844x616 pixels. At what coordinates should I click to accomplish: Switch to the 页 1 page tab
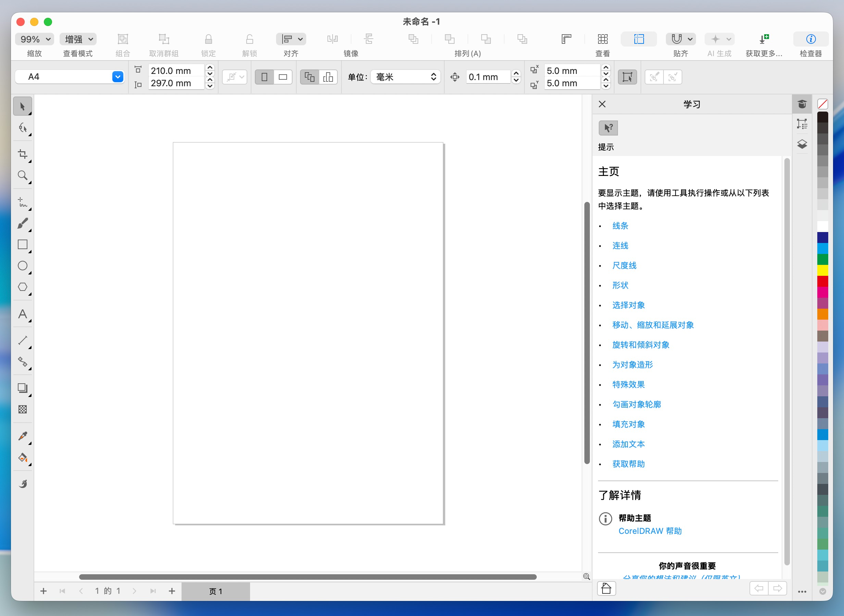215,591
